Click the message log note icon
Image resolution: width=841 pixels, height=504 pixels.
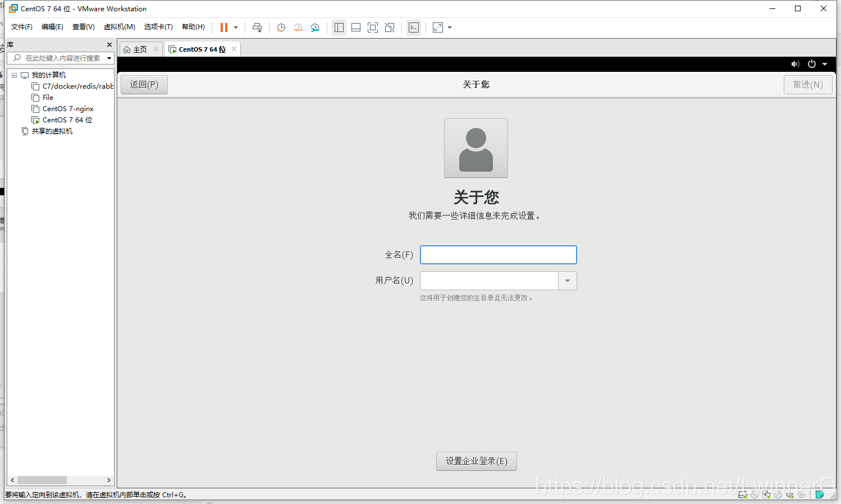(x=820, y=495)
